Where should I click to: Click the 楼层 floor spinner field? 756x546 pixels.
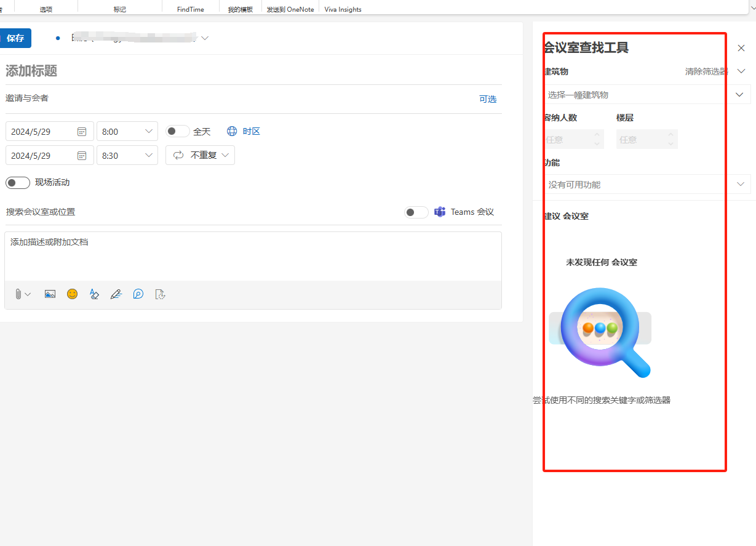647,140
